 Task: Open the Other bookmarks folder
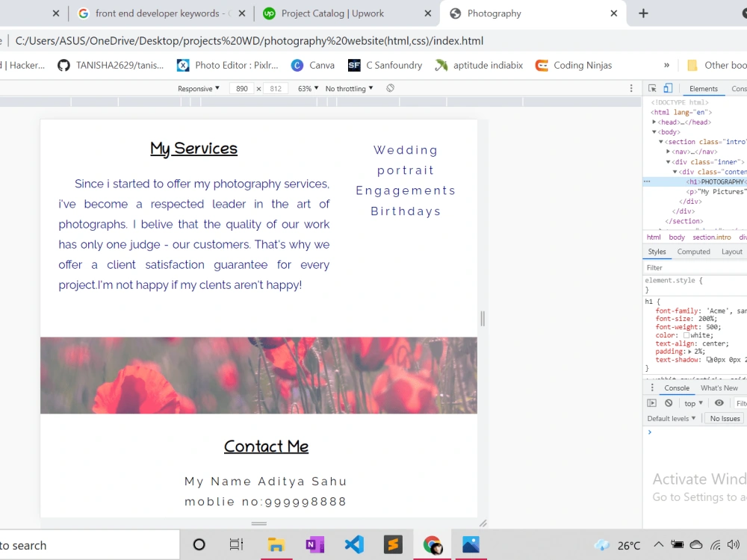[x=717, y=65]
